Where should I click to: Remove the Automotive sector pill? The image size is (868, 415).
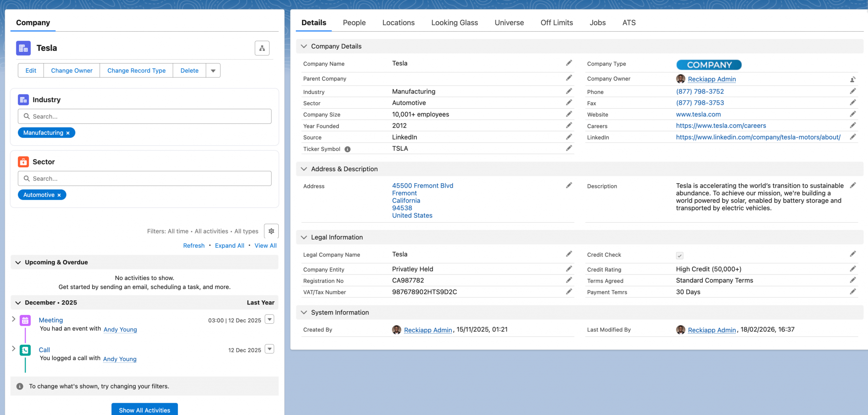tap(59, 195)
